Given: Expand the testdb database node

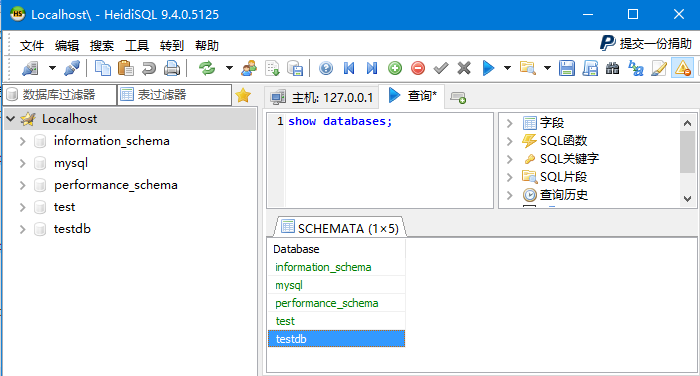Looking at the screenshot, I should [22, 229].
